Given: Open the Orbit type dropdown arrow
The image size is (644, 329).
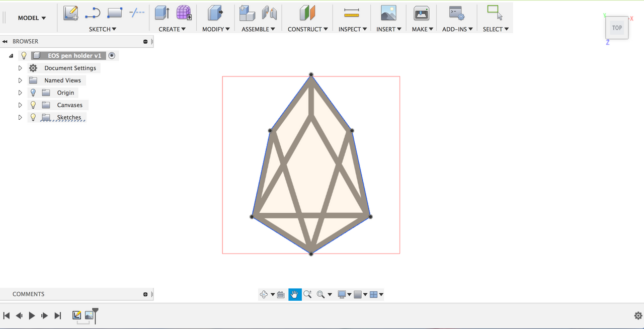Looking at the screenshot, I should 273,295.
